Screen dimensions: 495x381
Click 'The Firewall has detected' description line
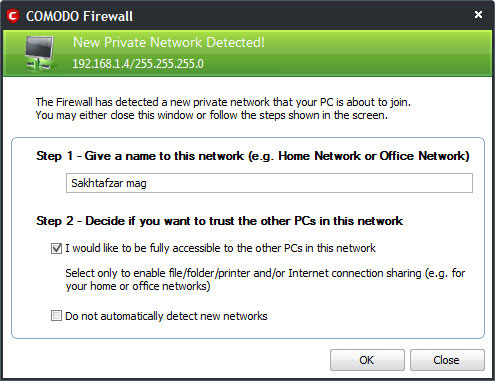click(223, 102)
